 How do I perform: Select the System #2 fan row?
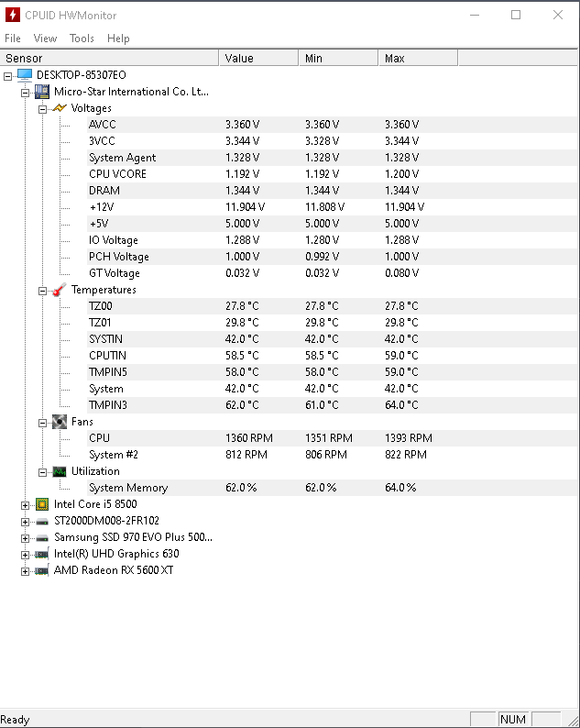(x=333, y=455)
